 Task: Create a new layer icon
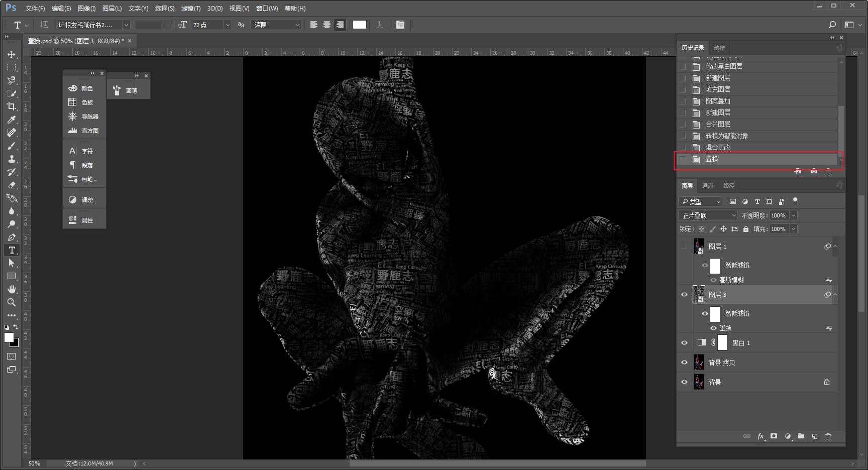pyautogui.click(x=814, y=436)
